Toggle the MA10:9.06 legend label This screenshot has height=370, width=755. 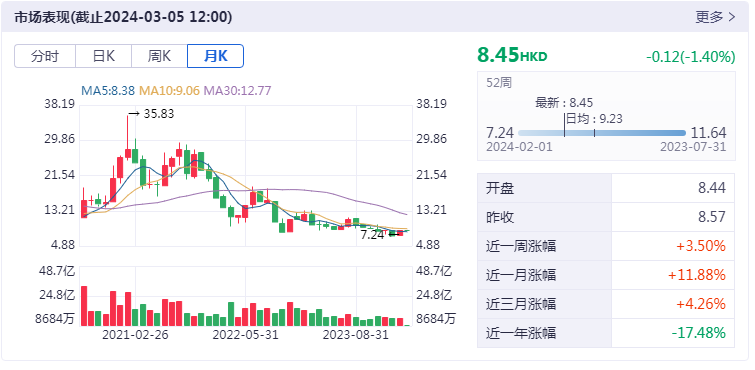[169, 90]
